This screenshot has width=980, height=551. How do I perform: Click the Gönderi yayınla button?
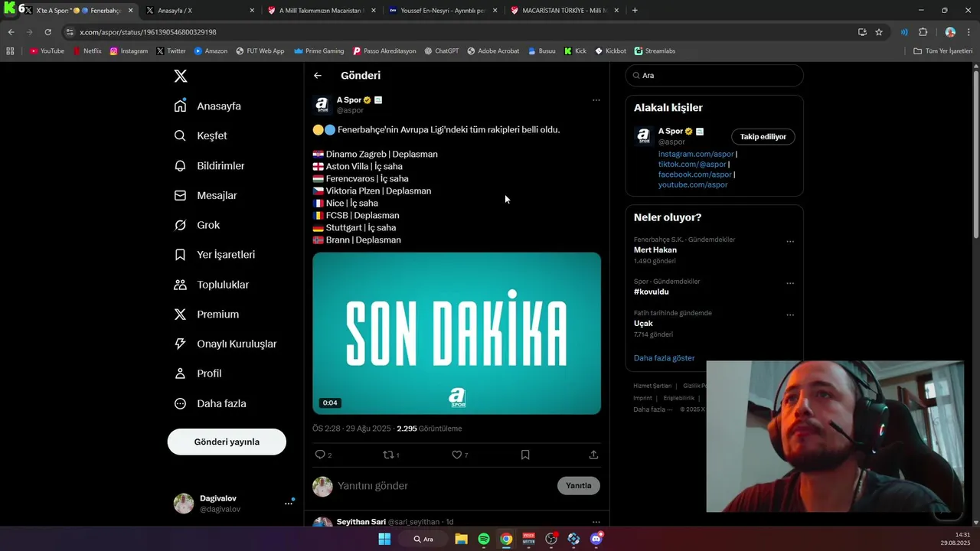227,442
